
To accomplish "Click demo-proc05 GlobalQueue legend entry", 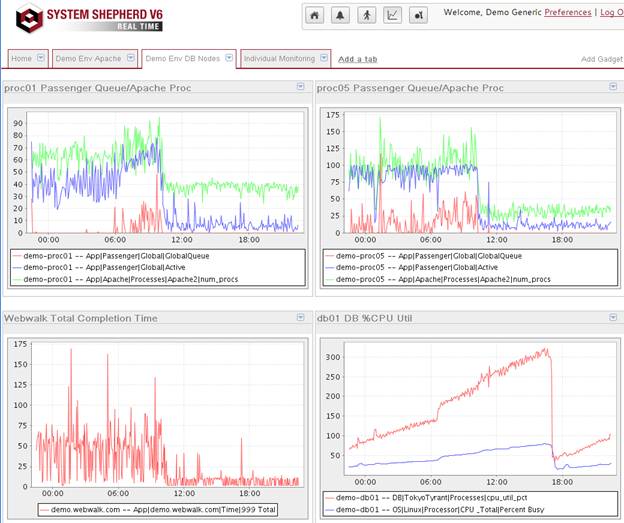I will point(423,256).
